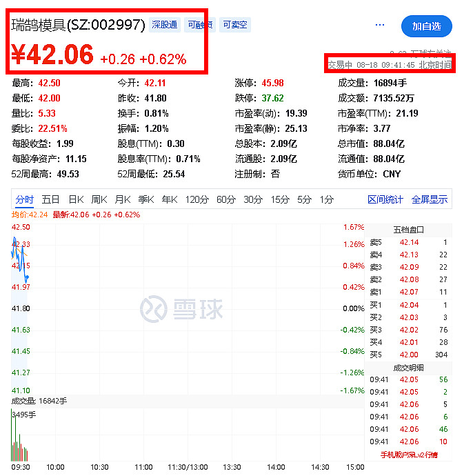
Task: Click the 52周最高 value 49.53
Action: [x=68, y=174]
